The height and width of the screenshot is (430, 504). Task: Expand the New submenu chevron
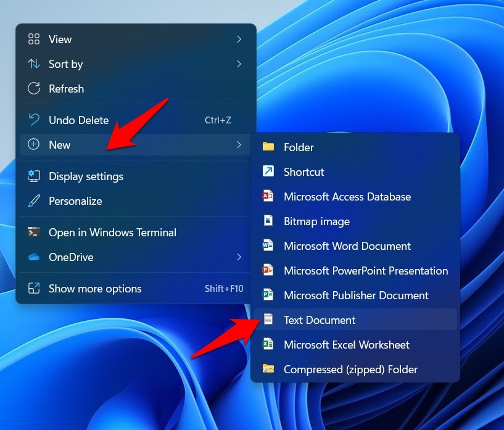[239, 144]
